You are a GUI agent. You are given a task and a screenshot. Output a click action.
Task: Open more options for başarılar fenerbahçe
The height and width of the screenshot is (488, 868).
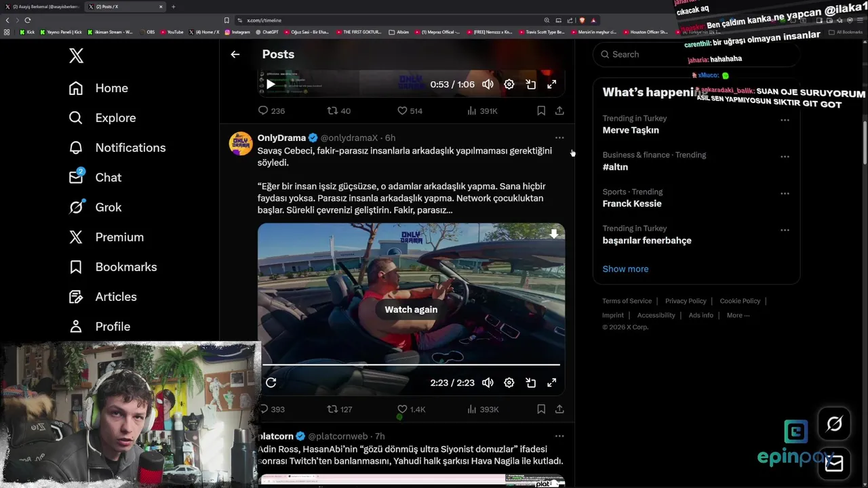785,230
